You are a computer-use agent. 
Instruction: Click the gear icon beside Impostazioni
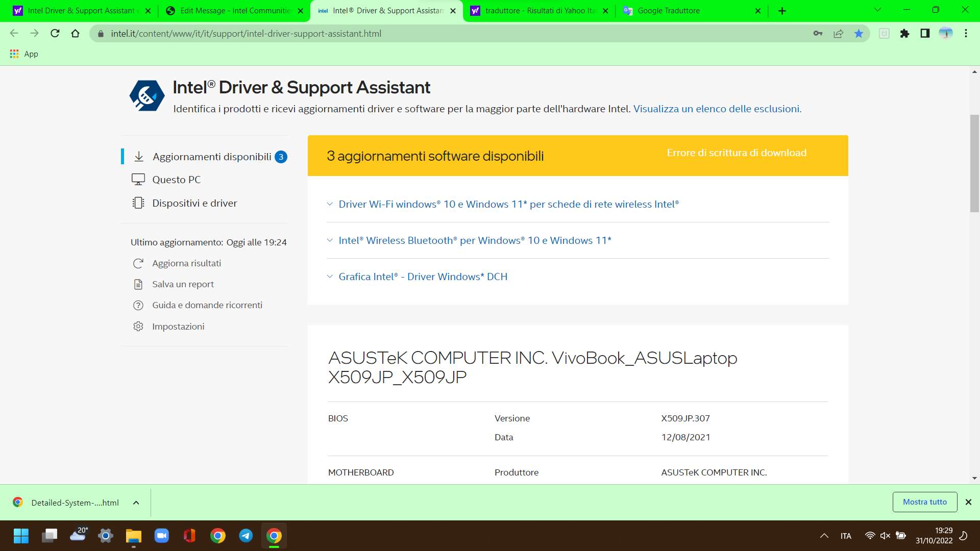point(138,327)
